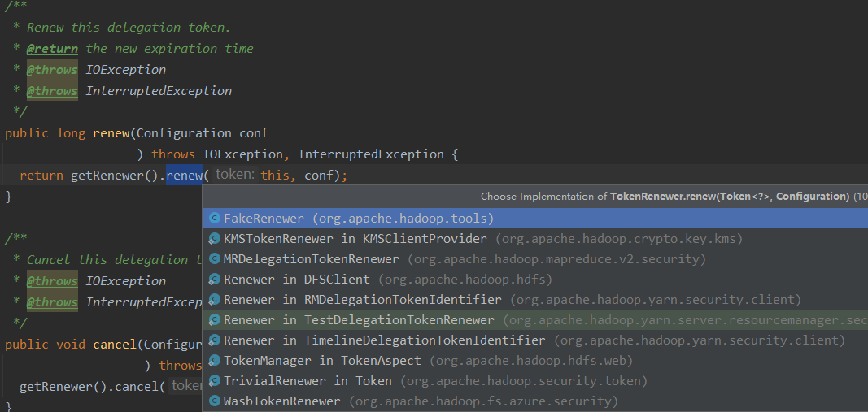Screen dimensions: 868x412
Task: Open Renewer in TestDelegationTokenRenewer
Action: click(535, 319)
